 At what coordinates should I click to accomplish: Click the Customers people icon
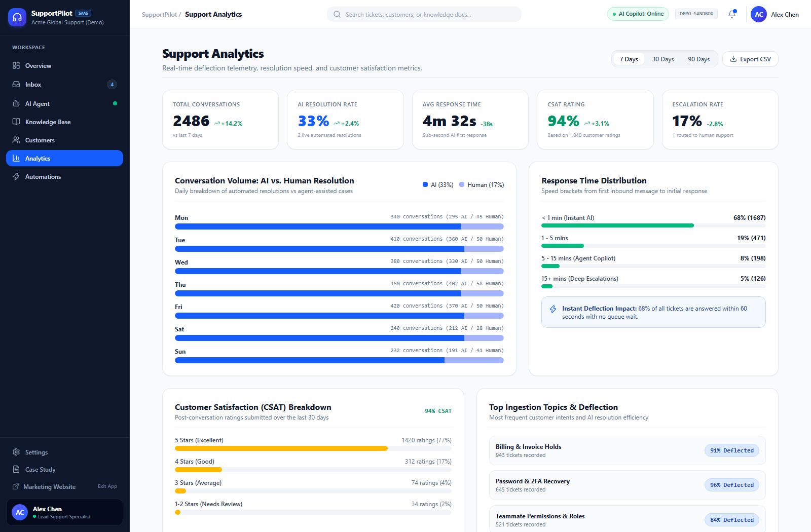pos(16,140)
